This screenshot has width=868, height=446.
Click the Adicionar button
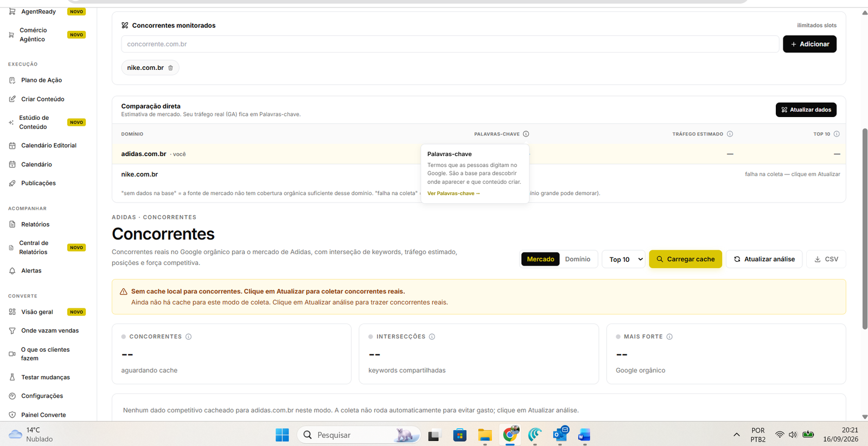[809, 44]
